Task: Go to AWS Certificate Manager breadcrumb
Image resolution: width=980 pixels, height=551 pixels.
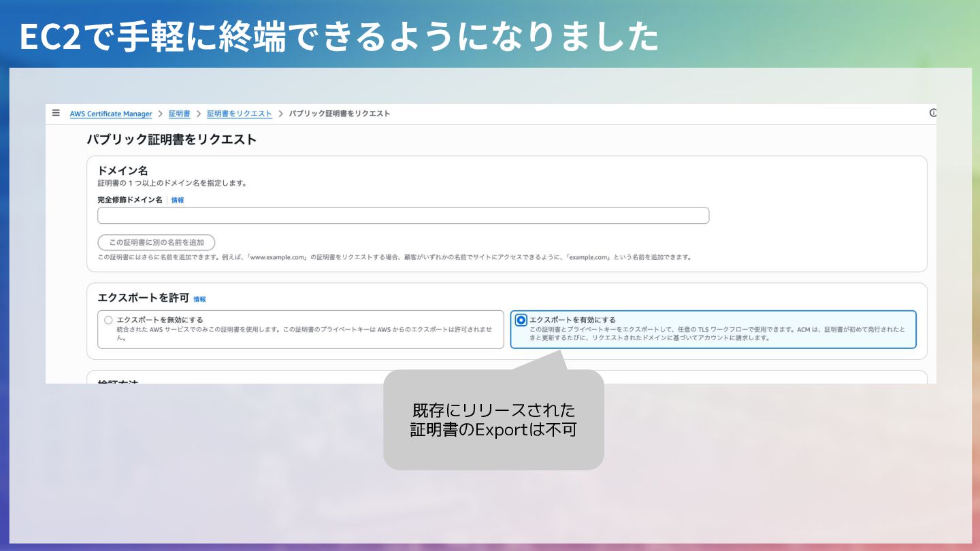Action: tap(111, 114)
